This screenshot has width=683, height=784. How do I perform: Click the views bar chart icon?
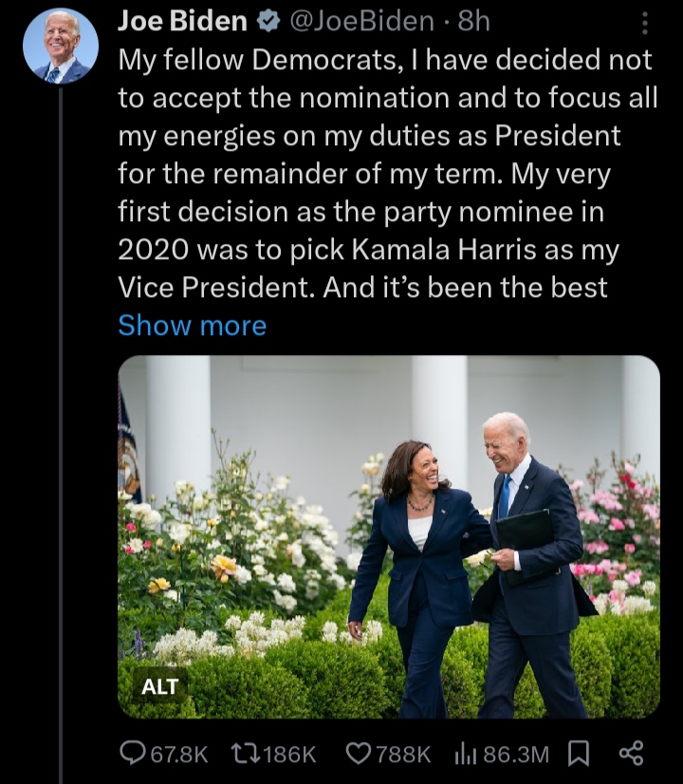[465, 754]
